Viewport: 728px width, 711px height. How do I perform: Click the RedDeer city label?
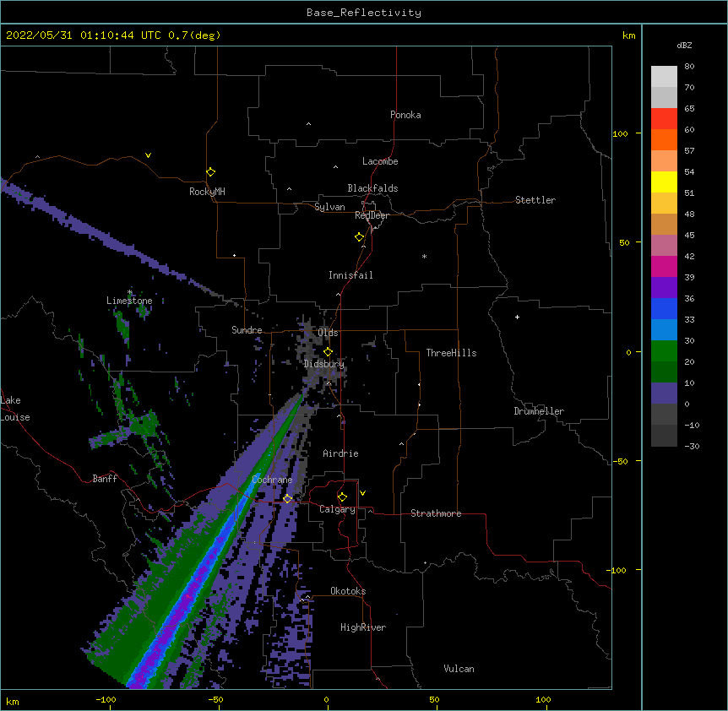coord(372,215)
